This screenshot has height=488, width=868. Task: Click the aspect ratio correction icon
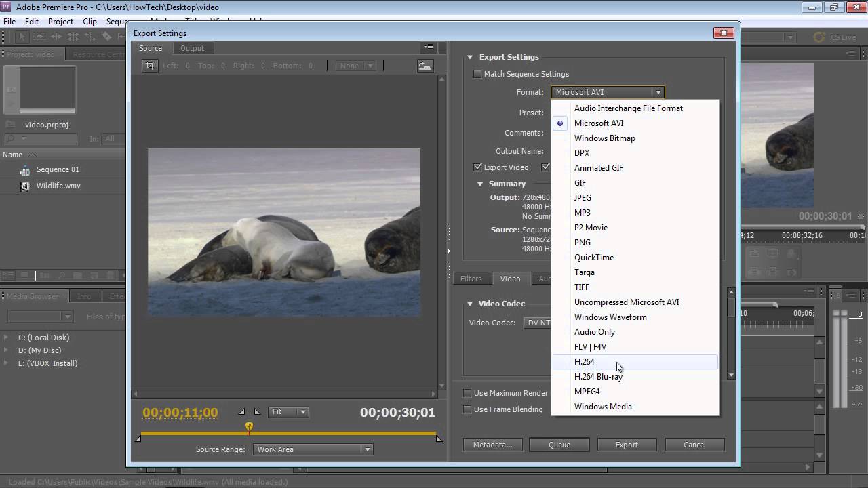tap(425, 66)
